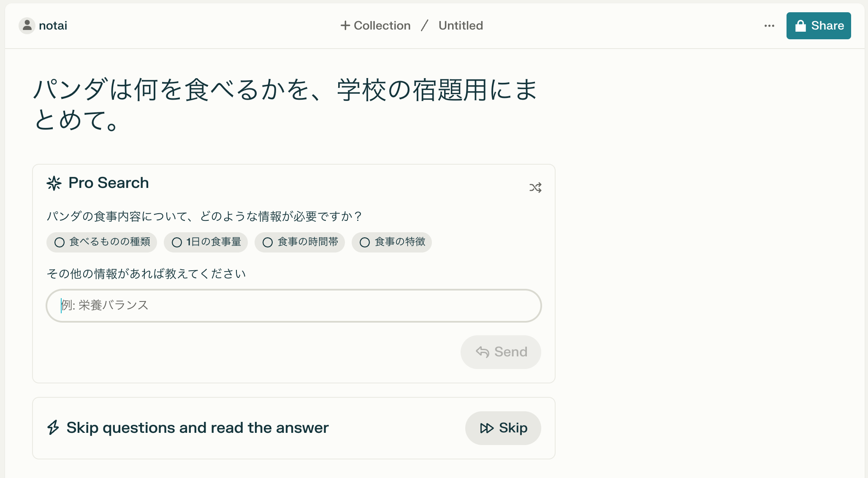
Task: Click the notai username link
Action: (53, 26)
